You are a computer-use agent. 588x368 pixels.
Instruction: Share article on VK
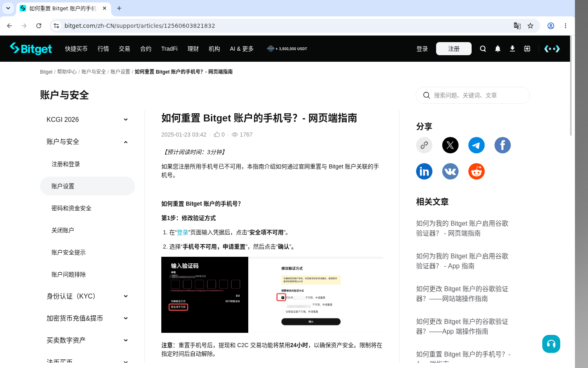[x=450, y=171]
